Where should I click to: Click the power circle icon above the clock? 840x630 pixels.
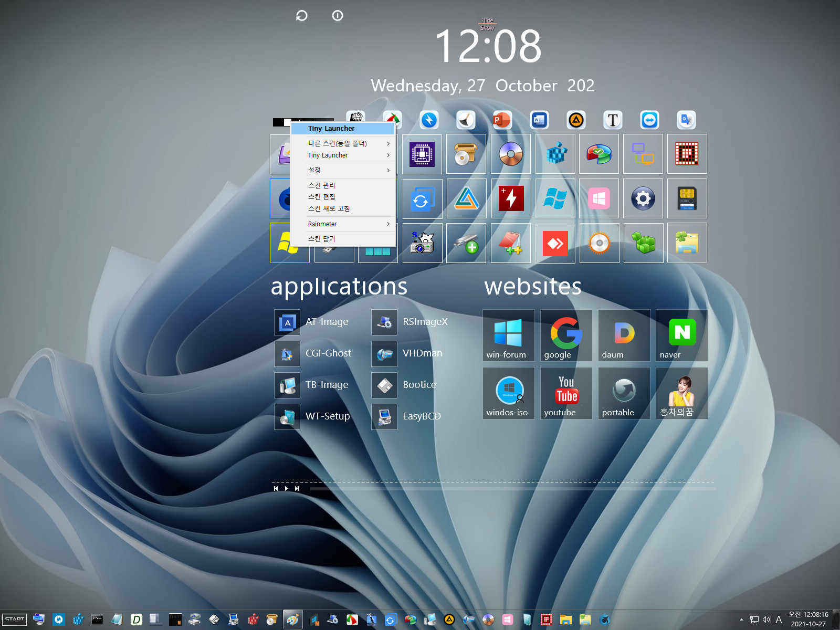(338, 16)
